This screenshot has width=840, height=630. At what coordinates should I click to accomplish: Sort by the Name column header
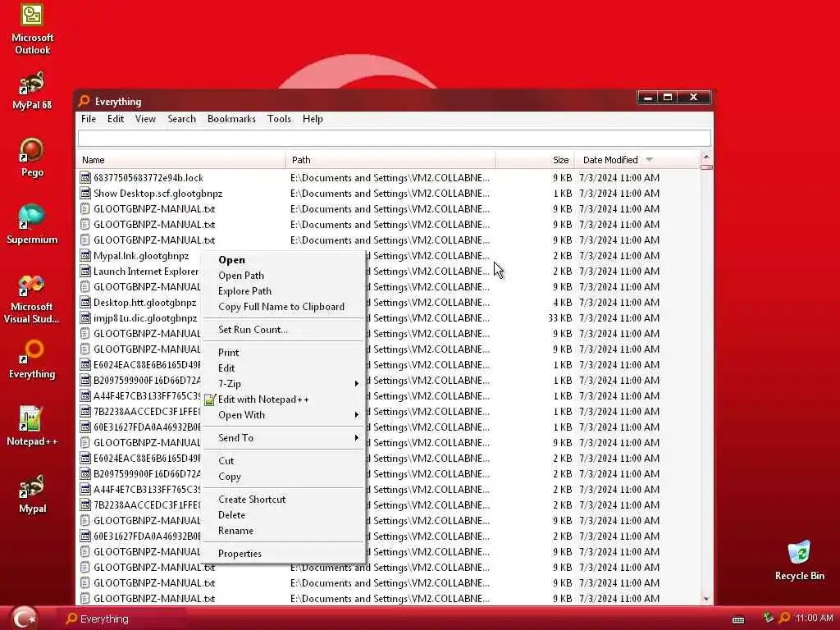[181, 160]
